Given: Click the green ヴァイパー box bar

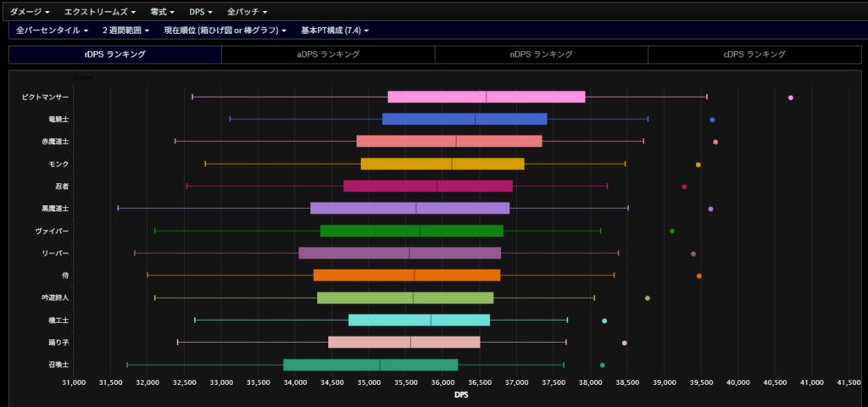Looking at the screenshot, I should pyautogui.click(x=411, y=231).
